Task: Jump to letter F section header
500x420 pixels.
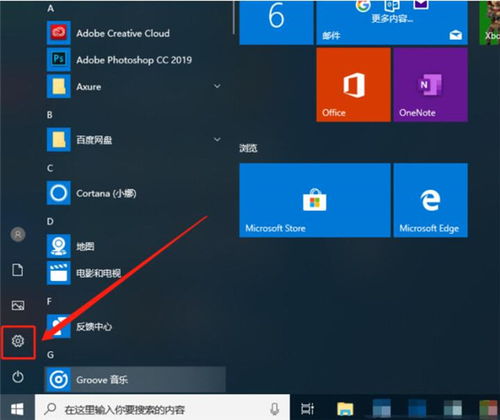Action: click(49, 301)
